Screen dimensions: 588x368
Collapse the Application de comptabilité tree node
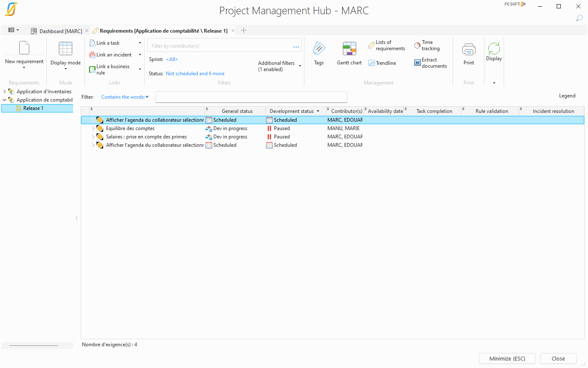[5, 100]
